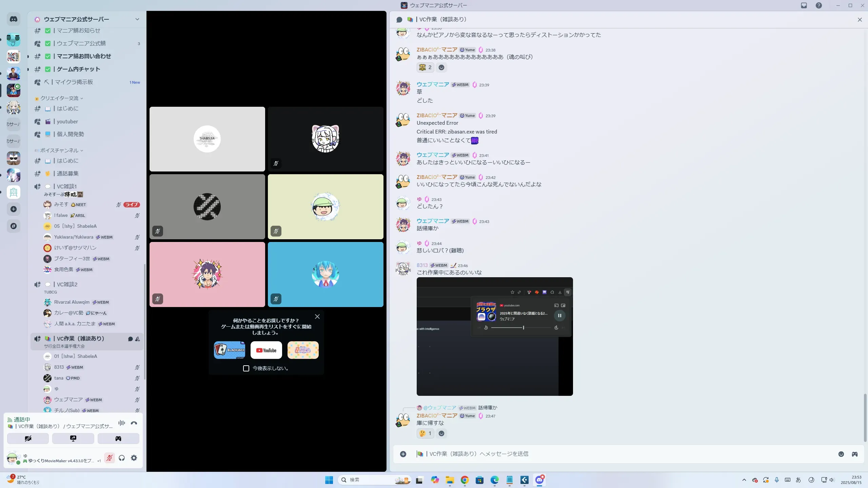Viewport: 868px width, 488px height.
Task: Open the マニア鯖お問い合わせ channel
Action: point(84,56)
